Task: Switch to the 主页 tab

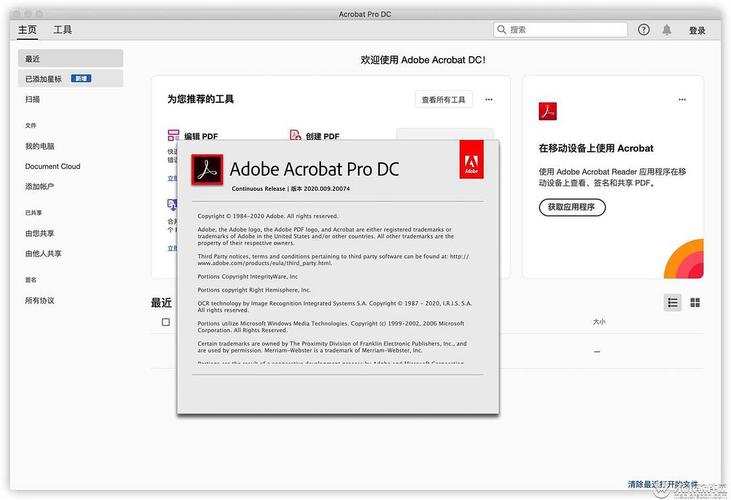Action: pyautogui.click(x=27, y=30)
